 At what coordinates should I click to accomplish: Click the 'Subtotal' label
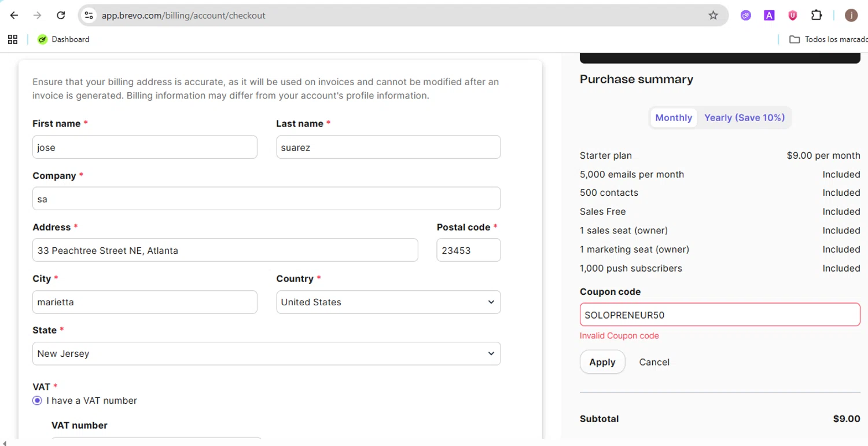pyautogui.click(x=599, y=419)
